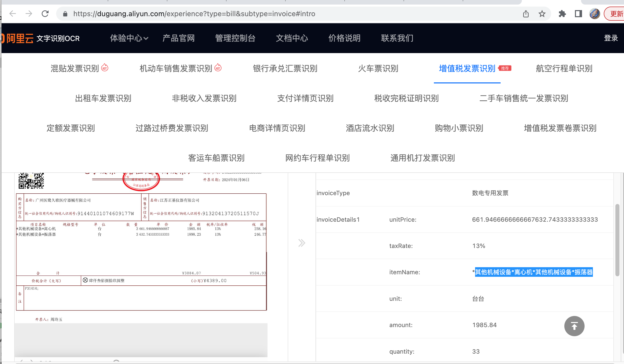Click the QR code on the invoice

tap(31, 181)
